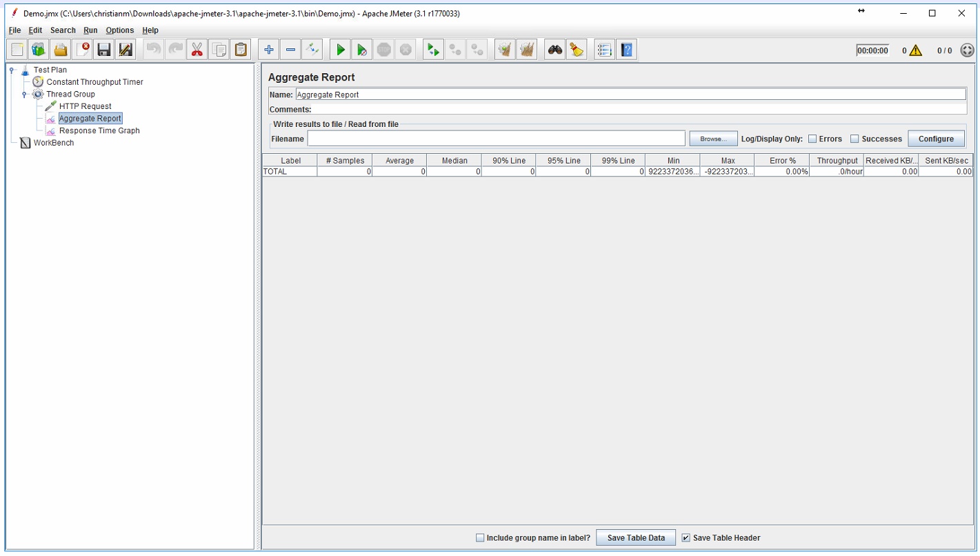Click into the Comments field
Image resolution: width=980 pixels, height=556 pixels.
(639, 109)
